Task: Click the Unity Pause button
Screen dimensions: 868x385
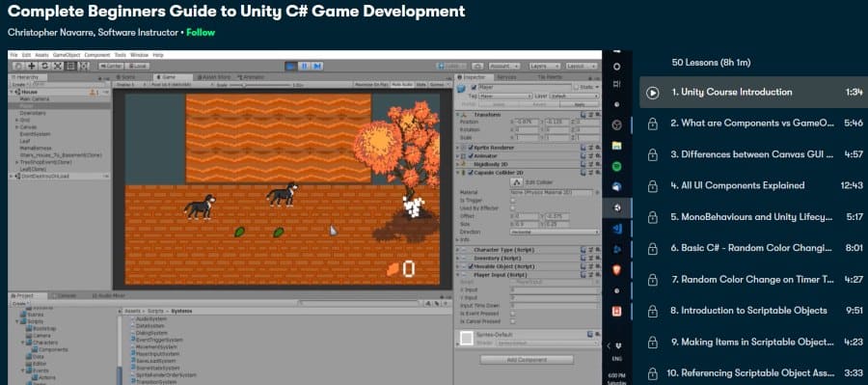Action: 305,66
